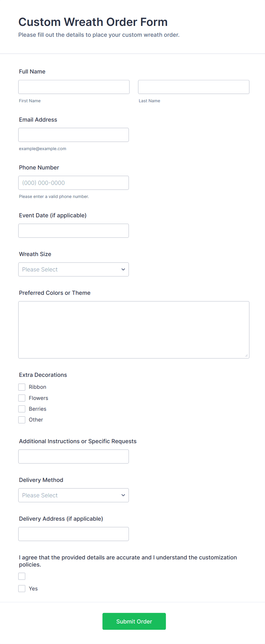The image size is (265, 644).
Task: Click inside Preferred Colors or Theme textarea
Action: pos(134,330)
